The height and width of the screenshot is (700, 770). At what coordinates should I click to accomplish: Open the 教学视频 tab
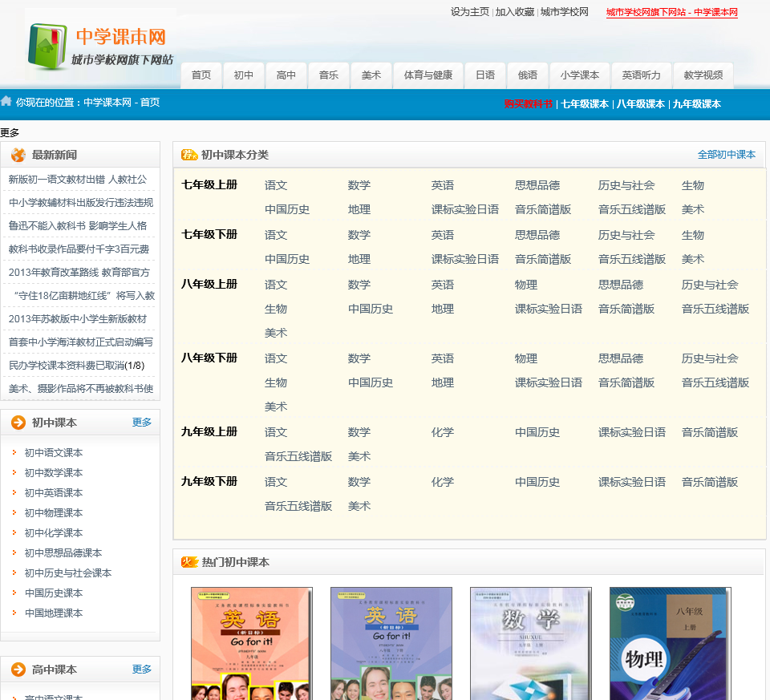point(703,75)
